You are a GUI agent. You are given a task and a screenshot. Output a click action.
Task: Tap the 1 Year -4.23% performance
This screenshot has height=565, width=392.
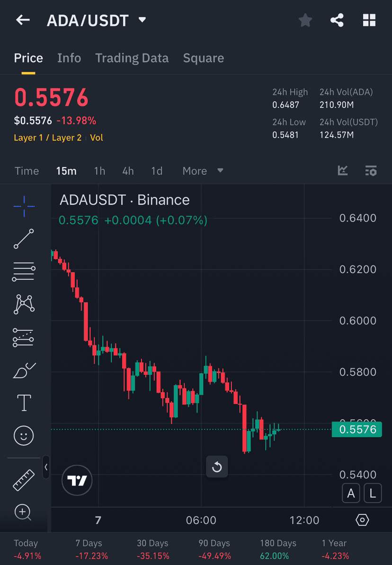tap(335, 549)
